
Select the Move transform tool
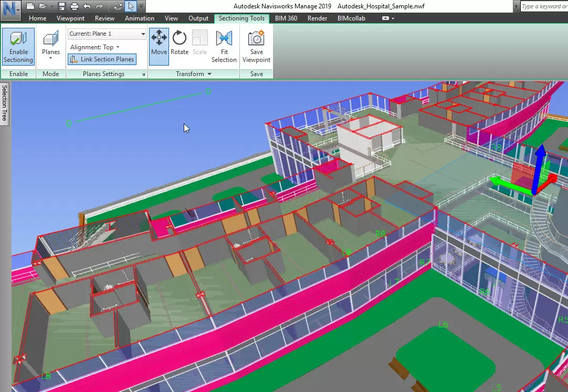click(159, 43)
